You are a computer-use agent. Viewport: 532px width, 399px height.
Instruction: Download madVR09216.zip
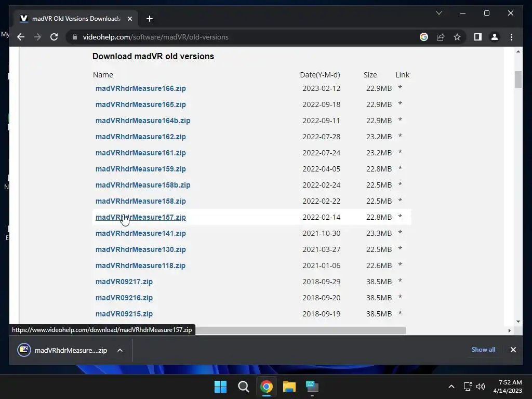[124, 298]
